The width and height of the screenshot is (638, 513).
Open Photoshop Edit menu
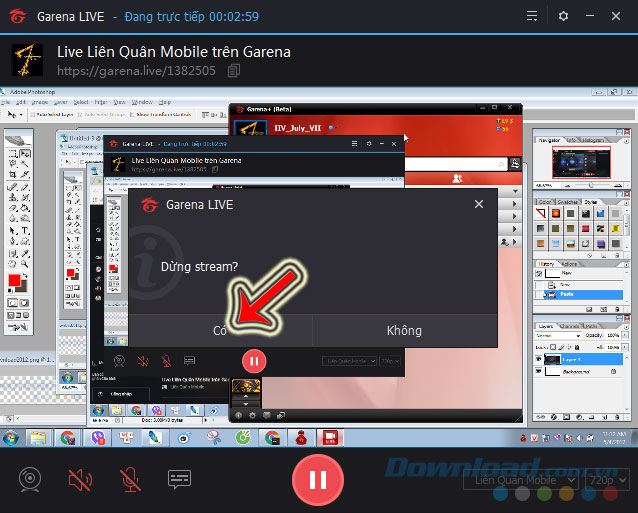[x=21, y=102]
